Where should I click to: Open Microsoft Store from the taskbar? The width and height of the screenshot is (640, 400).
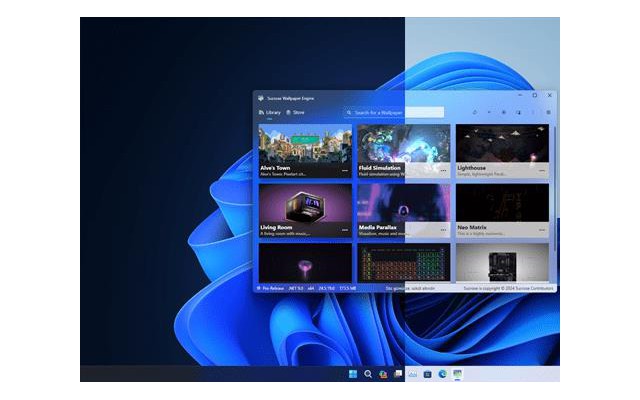pyautogui.click(x=427, y=374)
